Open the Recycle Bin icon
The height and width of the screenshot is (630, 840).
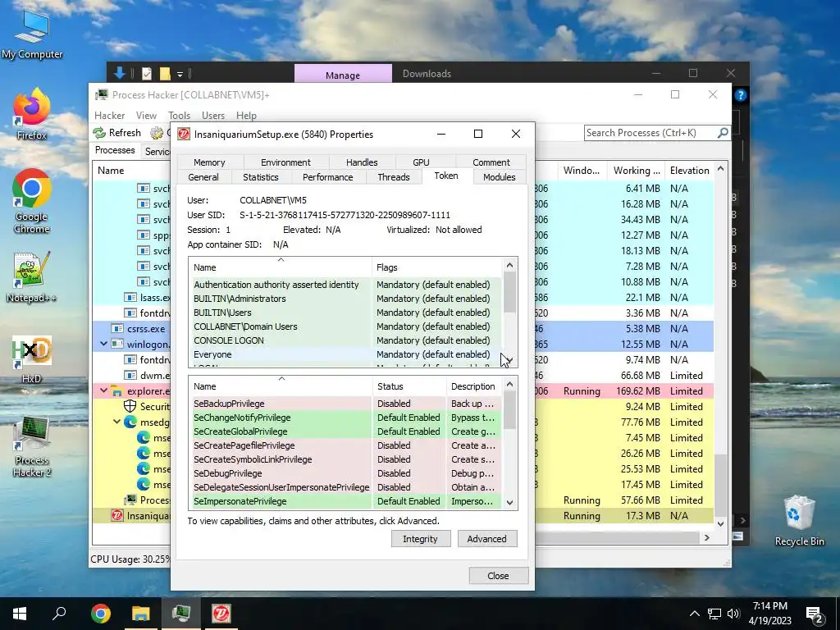click(x=799, y=520)
